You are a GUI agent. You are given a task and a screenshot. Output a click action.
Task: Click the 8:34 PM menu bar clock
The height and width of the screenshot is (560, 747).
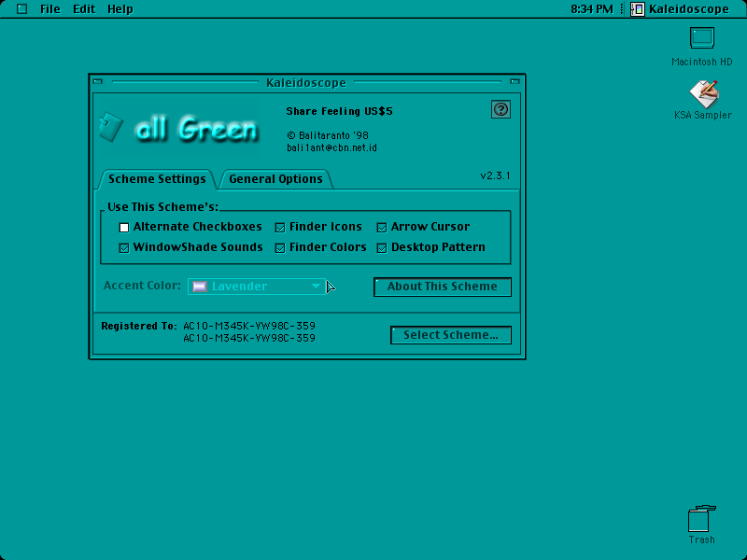coord(592,9)
